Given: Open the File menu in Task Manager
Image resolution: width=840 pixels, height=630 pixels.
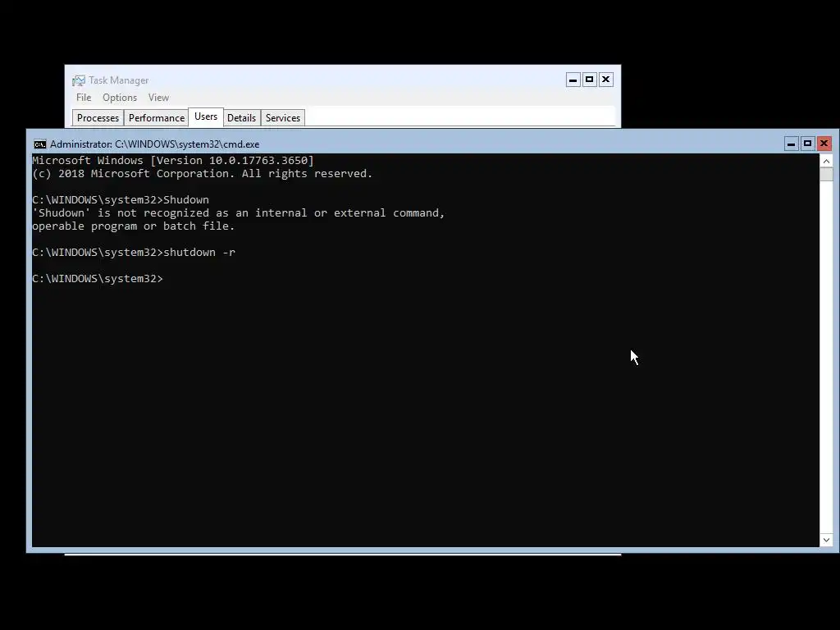Looking at the screenshot, I should [84, 98].
